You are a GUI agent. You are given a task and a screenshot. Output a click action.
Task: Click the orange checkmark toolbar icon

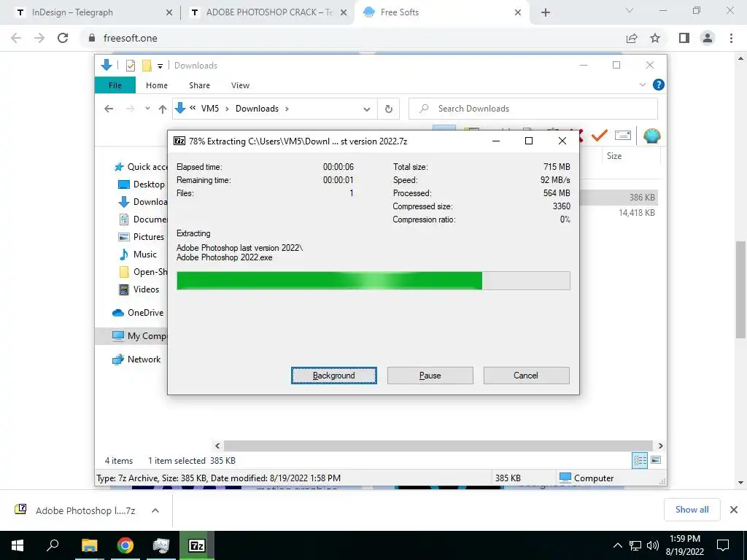click(x=599, y=136)
